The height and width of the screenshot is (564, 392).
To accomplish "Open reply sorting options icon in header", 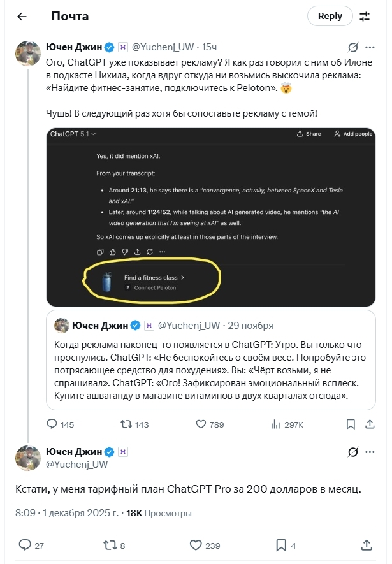I will pos(365,17).
